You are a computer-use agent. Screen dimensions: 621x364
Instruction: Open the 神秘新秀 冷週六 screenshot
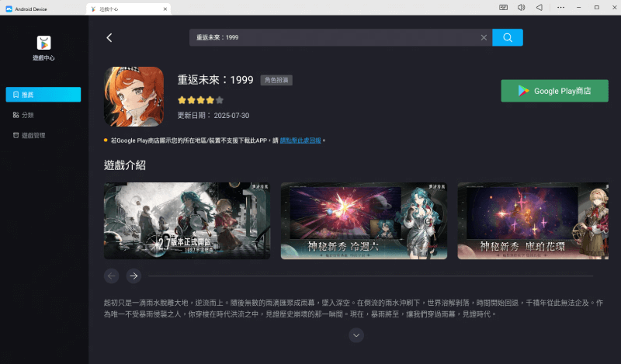[x=364, y=220]
